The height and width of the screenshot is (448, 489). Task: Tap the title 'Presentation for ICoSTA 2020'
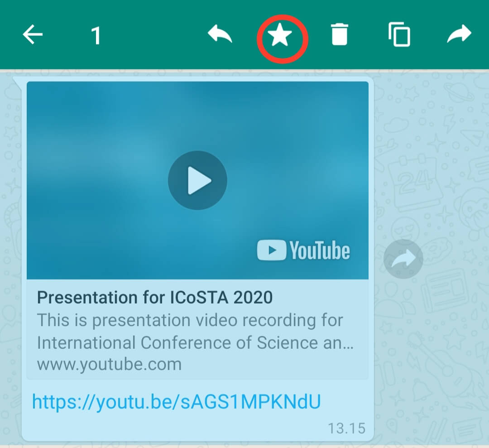155,297
